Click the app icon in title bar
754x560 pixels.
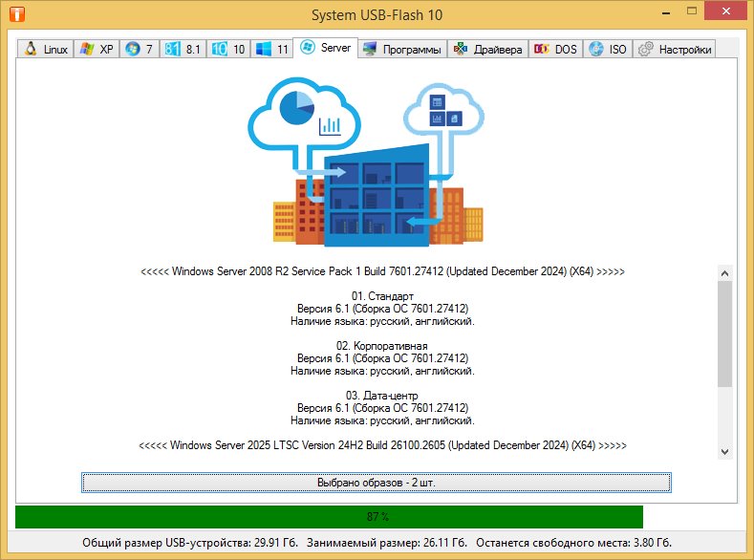click(16, 15)
